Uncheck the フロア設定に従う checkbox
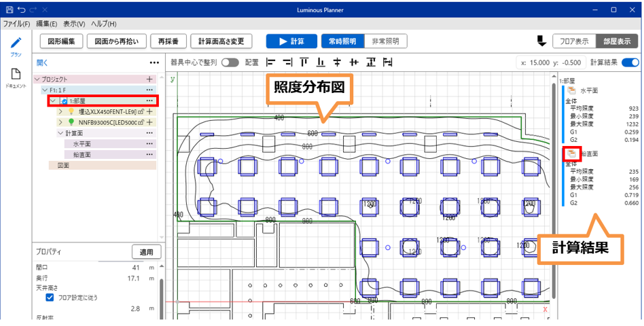 point(50,297)
